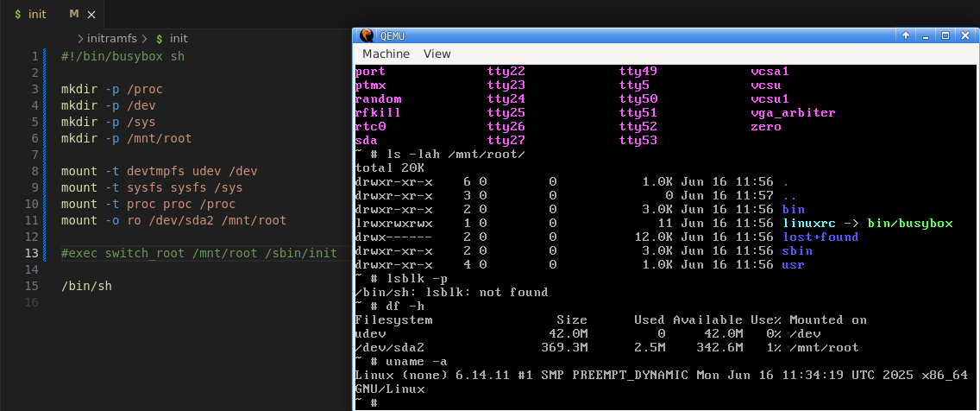
Task: Minimize the QEMU window
Action: click(927, 35)
